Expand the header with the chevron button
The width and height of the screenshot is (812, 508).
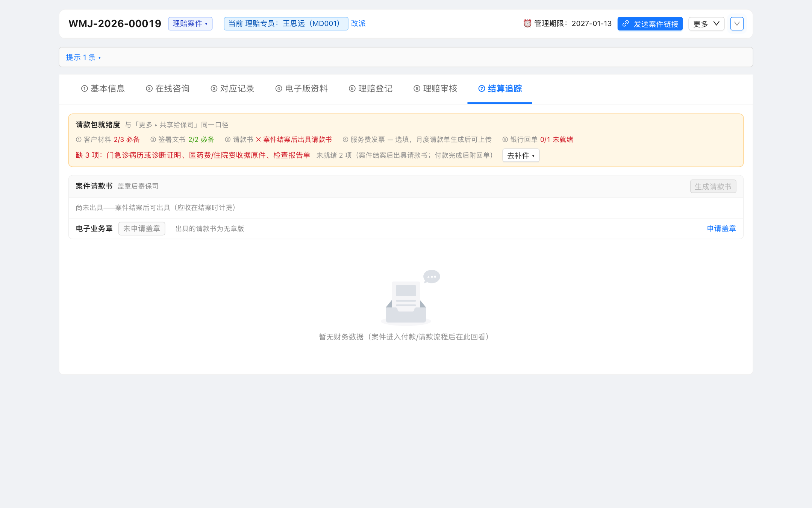coord(737,24)
